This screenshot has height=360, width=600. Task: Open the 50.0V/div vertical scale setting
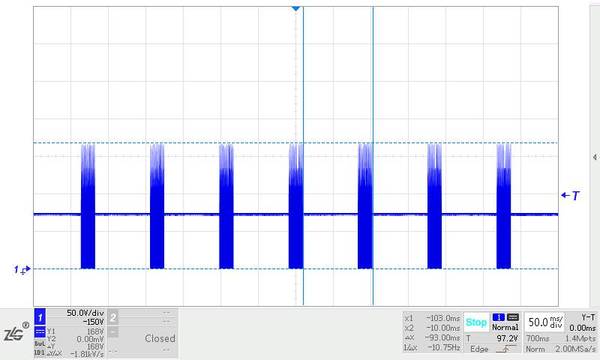[85, 313]
